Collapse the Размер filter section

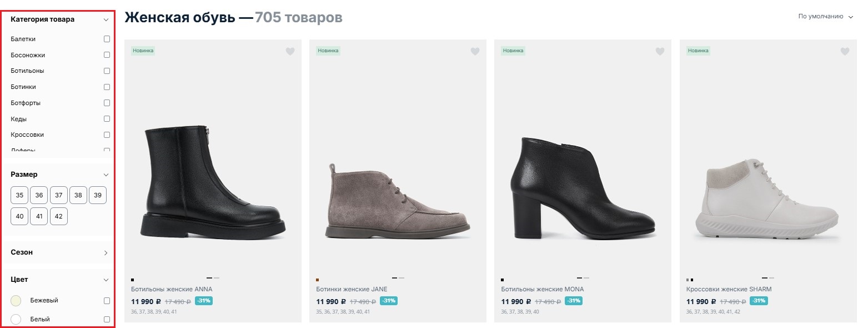pos(106,175)
